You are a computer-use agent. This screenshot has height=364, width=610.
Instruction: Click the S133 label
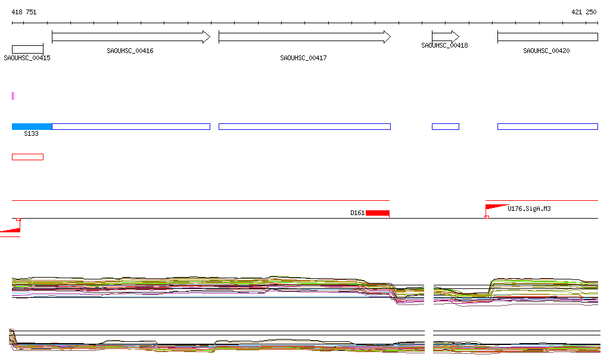tap(31, 134)
